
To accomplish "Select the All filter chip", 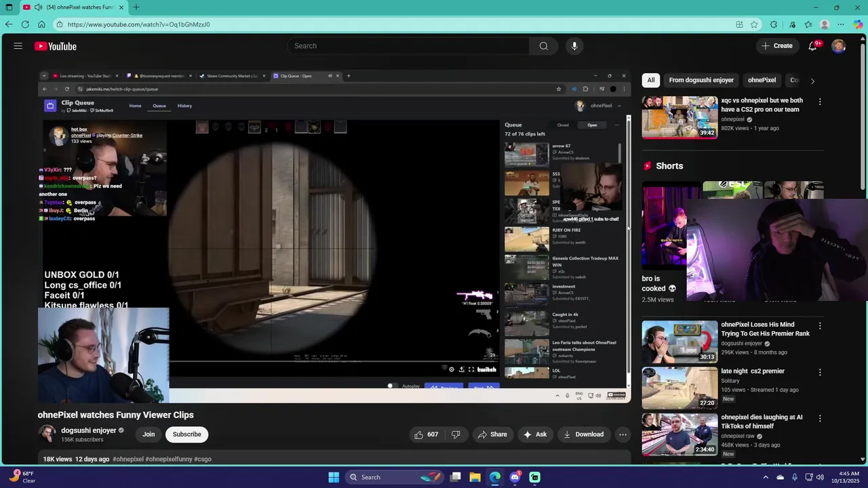I will tap(651, 80).
